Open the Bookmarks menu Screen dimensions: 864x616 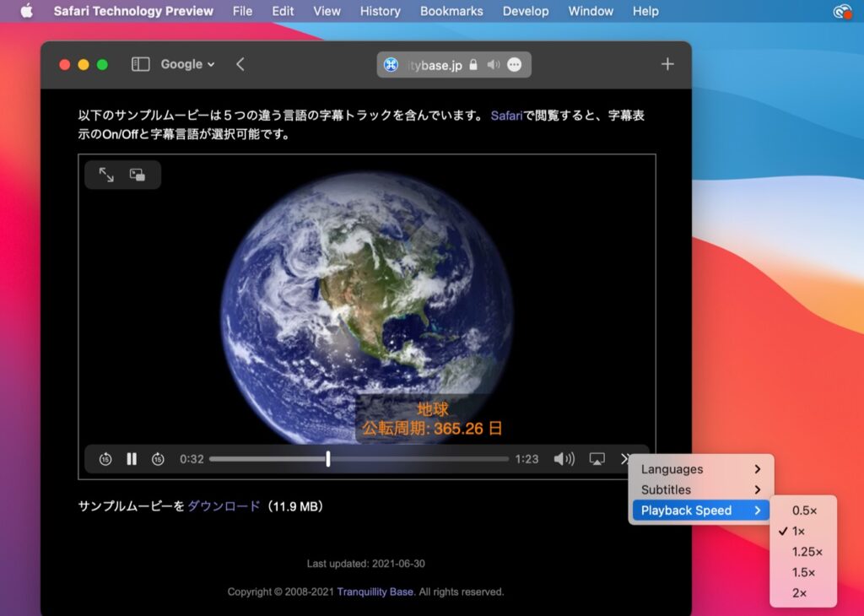[451, 11]
